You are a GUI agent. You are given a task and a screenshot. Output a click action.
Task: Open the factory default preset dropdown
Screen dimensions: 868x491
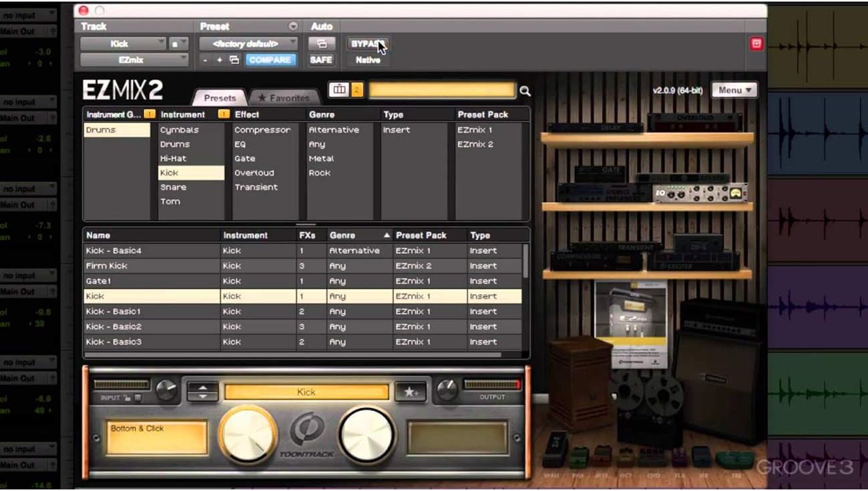(x=248, y=44)
